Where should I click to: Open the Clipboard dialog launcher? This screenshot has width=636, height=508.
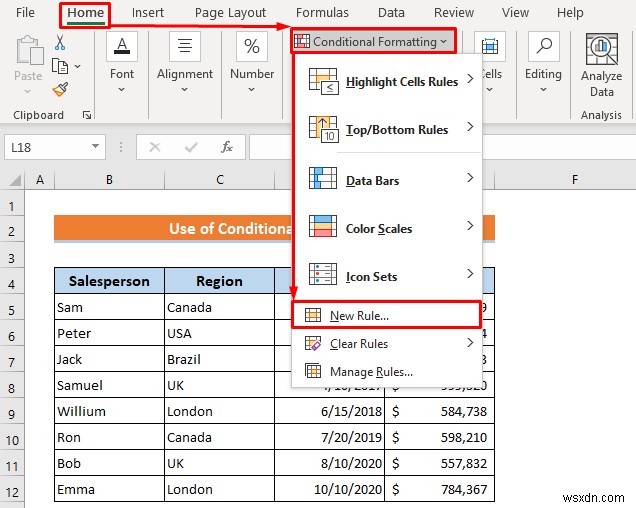pos(86,115)
